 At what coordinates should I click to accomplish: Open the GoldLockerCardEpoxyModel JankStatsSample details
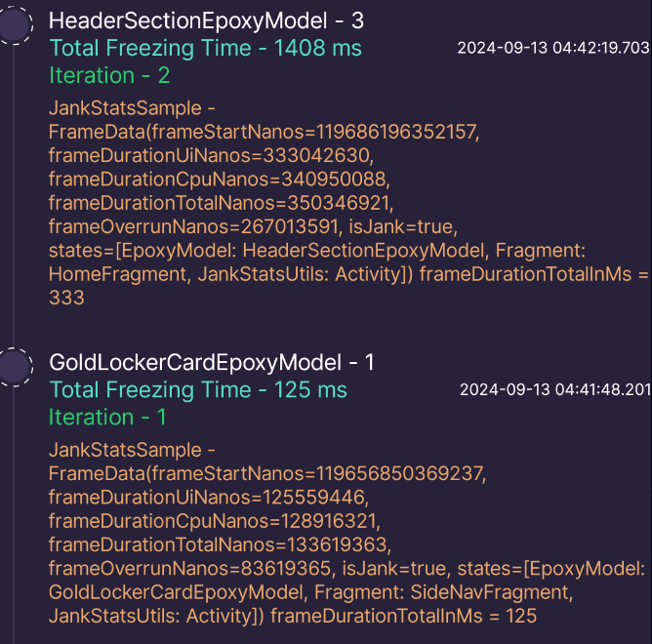[x=346, y=533]
